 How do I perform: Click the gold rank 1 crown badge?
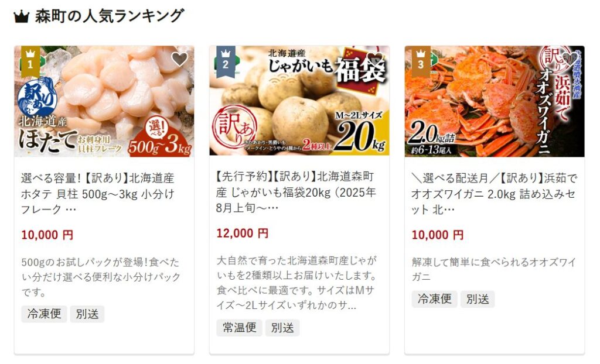click(x=30, y=61)
